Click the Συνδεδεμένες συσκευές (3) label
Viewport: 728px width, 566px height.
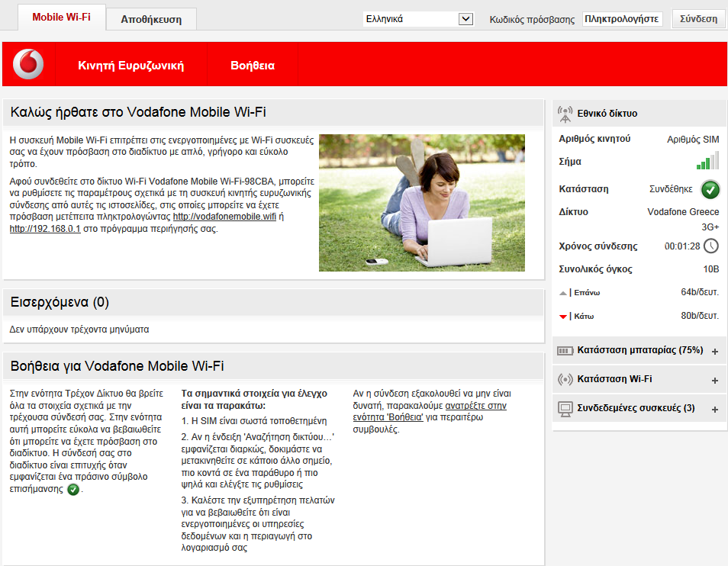pos(636,408)
